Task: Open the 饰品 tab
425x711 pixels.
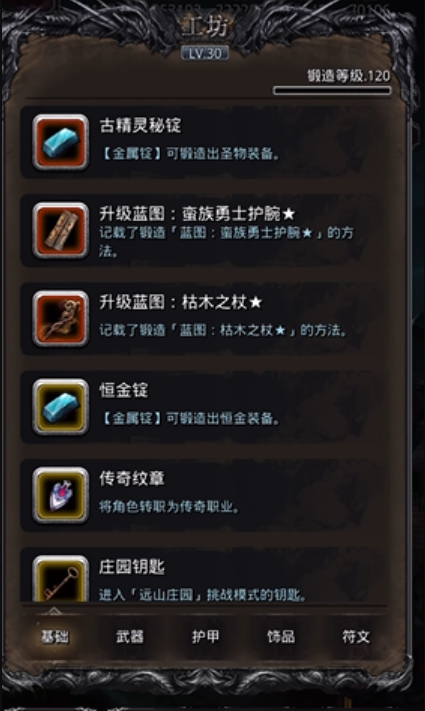Action: coord(281,637)
